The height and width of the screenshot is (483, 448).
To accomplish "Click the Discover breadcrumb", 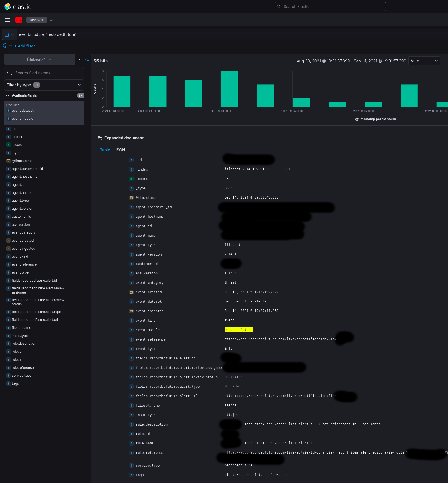I will pyautogui.click(x=37, y=20).
